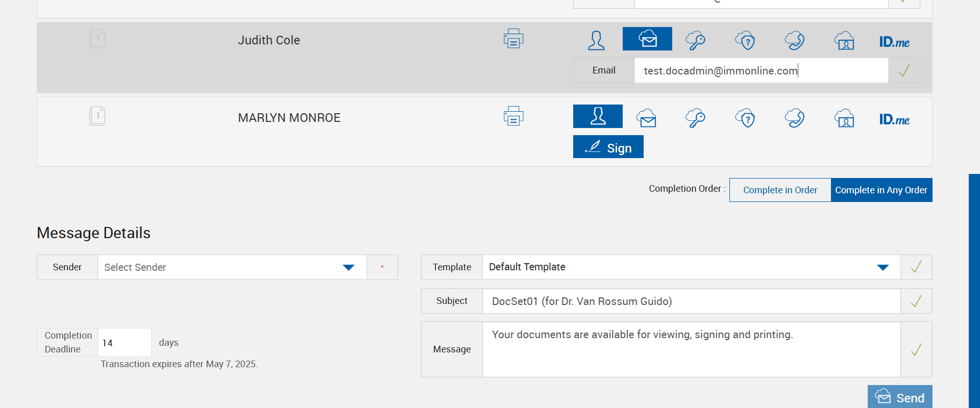
Task: Click MARLYN MONROE's document page icon
Action: 97,116
